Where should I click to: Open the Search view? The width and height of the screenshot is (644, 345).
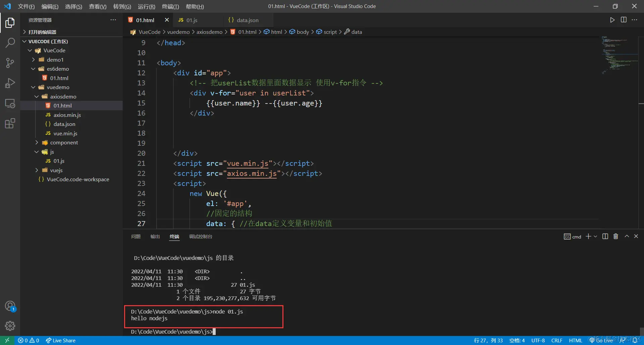[x=10, y=43]
